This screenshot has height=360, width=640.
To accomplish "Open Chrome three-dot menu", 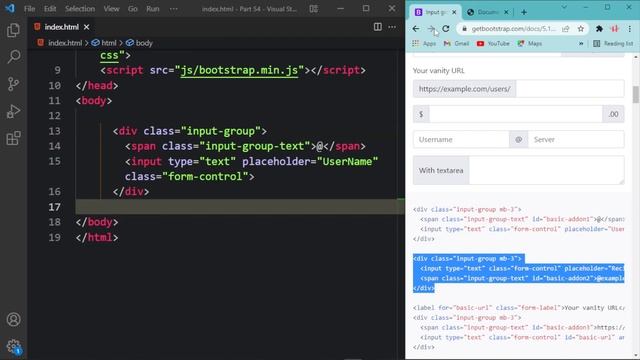I will point(630,29).
